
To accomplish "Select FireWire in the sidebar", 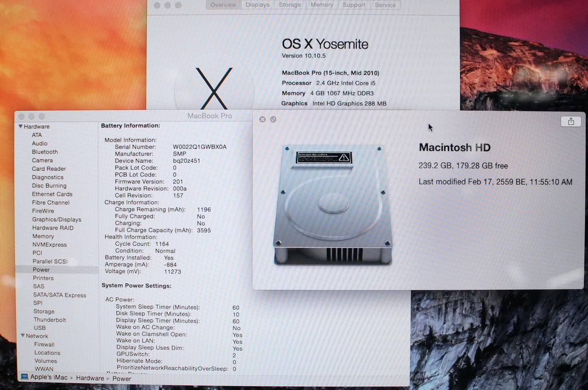I will coord(43,211).
